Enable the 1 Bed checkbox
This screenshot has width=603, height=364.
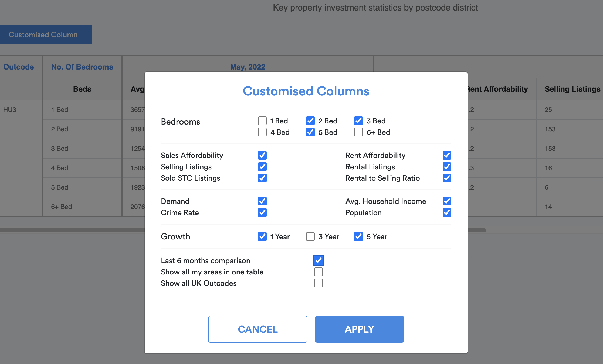click(262, 121)
